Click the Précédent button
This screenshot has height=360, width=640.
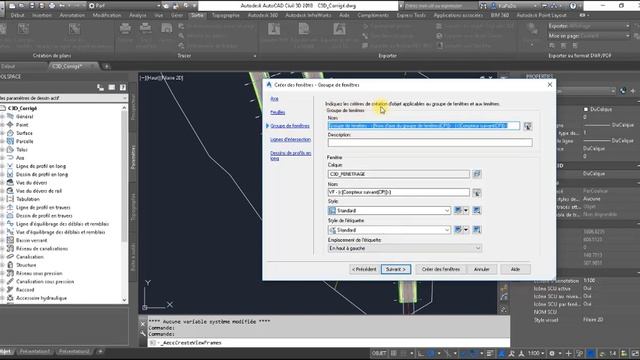(x=364, y=269)
